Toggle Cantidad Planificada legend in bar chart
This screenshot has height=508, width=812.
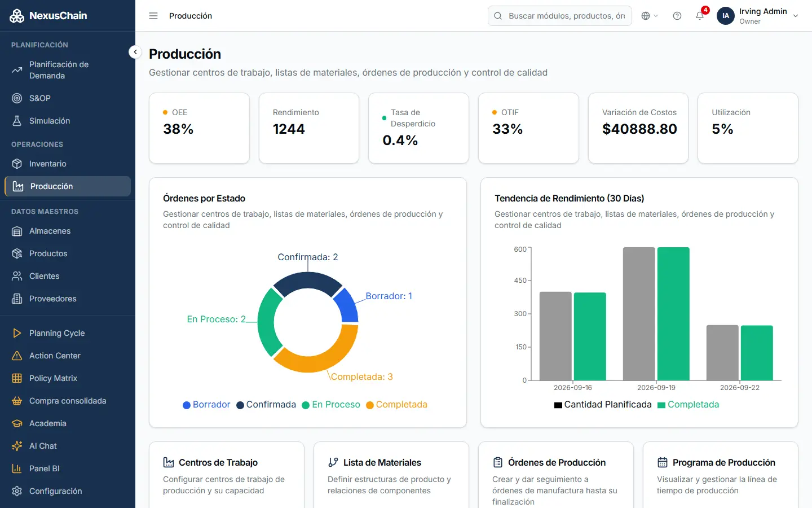pyautogui.click(x=603, y=405)
